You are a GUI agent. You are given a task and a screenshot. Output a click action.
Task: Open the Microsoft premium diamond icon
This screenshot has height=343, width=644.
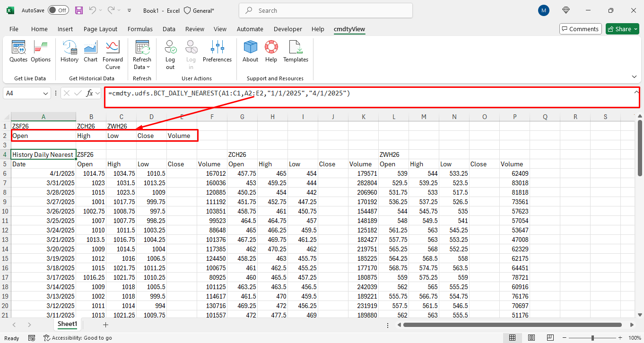566,10
